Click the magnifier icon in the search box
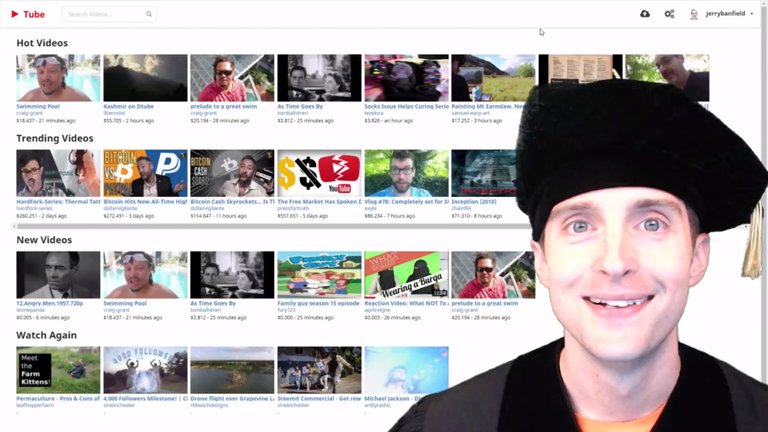Screen dimensions: 768x432 click(x=149, y=14)
